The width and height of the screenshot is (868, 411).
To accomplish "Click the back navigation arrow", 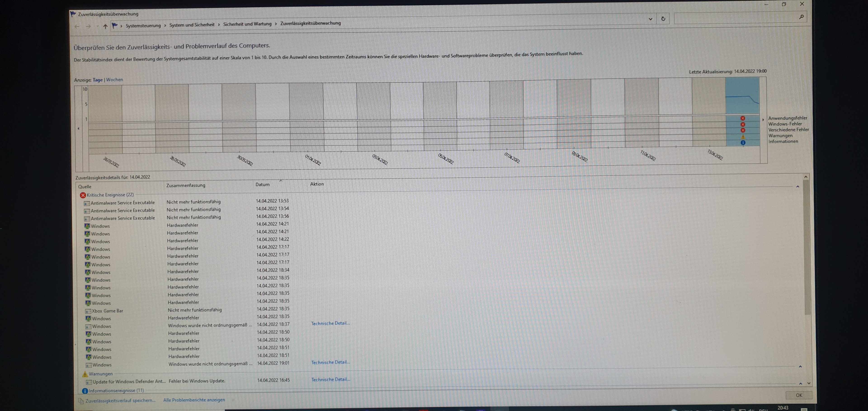I will pos(77,26).
